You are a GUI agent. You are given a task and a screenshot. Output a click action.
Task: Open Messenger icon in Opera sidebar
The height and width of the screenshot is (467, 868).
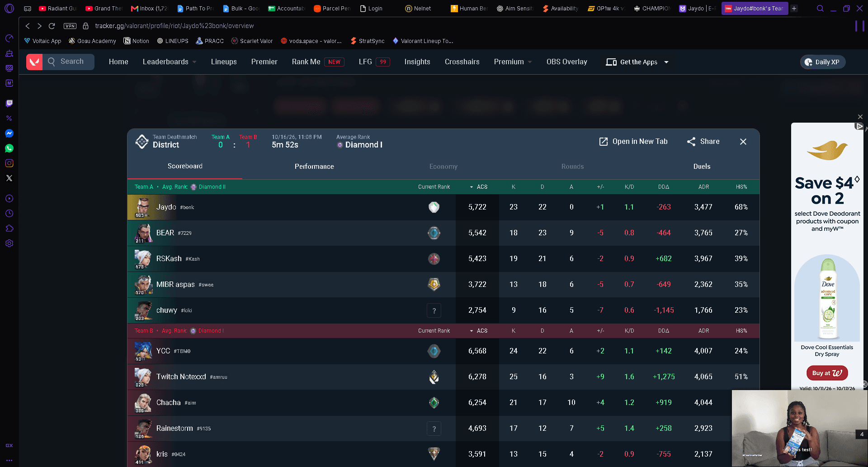coord(9,133)
